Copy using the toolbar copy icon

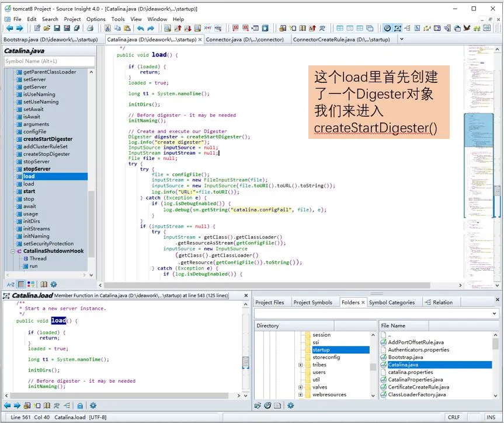[x=117, y=28]
